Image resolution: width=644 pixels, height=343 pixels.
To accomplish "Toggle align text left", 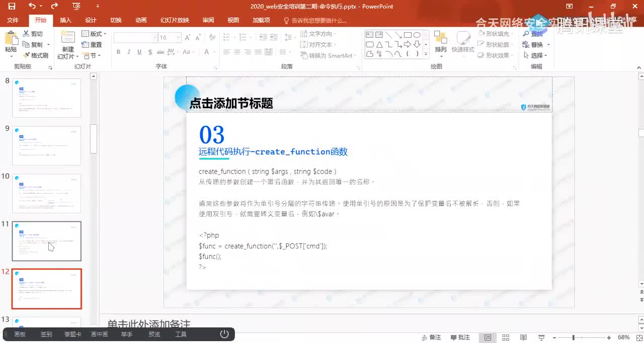I will [226, 52].
